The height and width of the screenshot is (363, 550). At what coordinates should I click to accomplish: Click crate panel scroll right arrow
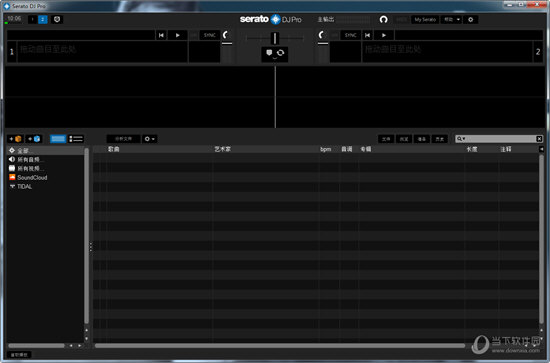tap(80, 345)
